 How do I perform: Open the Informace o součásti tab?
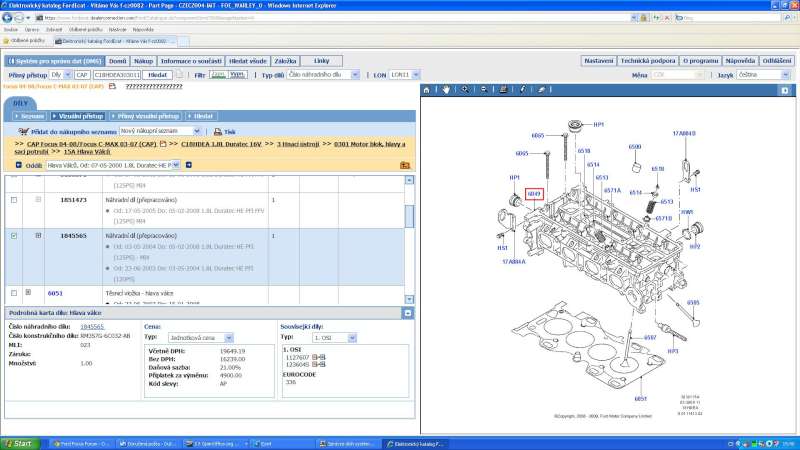click(190, 61)
